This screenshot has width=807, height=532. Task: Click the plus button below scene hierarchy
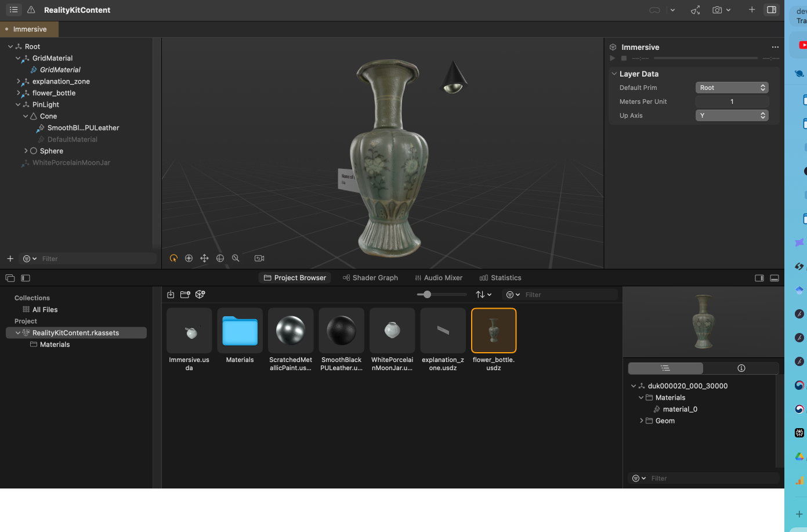[x=10, y=259]
